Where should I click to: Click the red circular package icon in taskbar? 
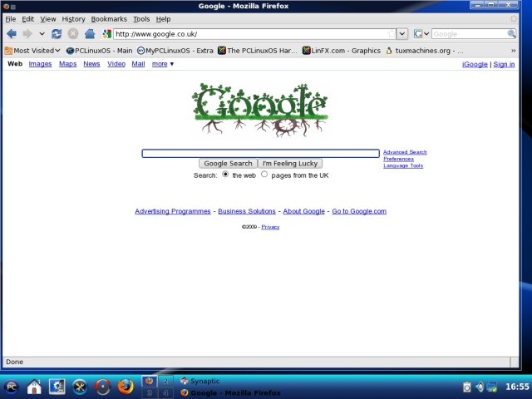coord(103,387)
